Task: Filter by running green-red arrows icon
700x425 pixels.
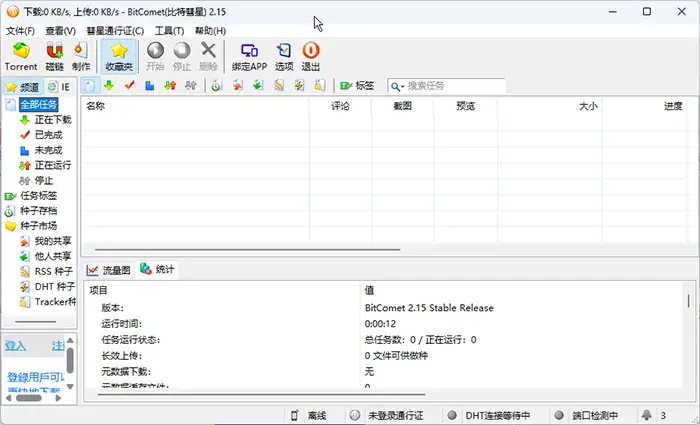Action: coord(170,86)
